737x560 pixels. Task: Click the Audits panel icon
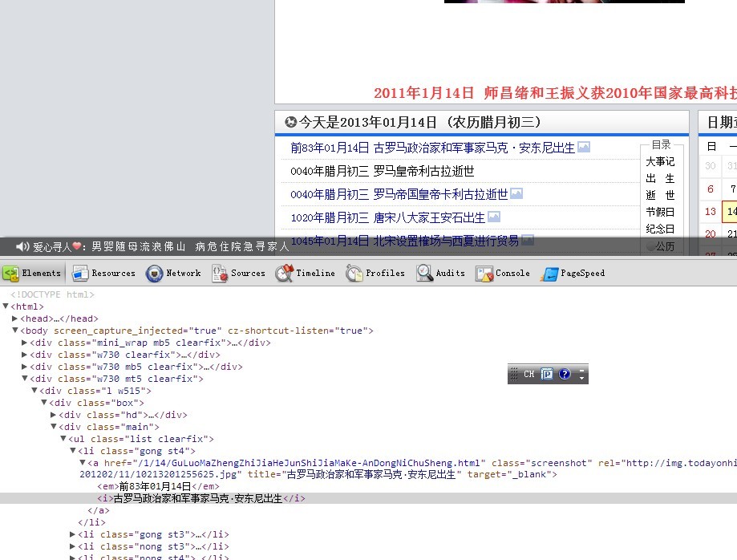coord(424,274)
